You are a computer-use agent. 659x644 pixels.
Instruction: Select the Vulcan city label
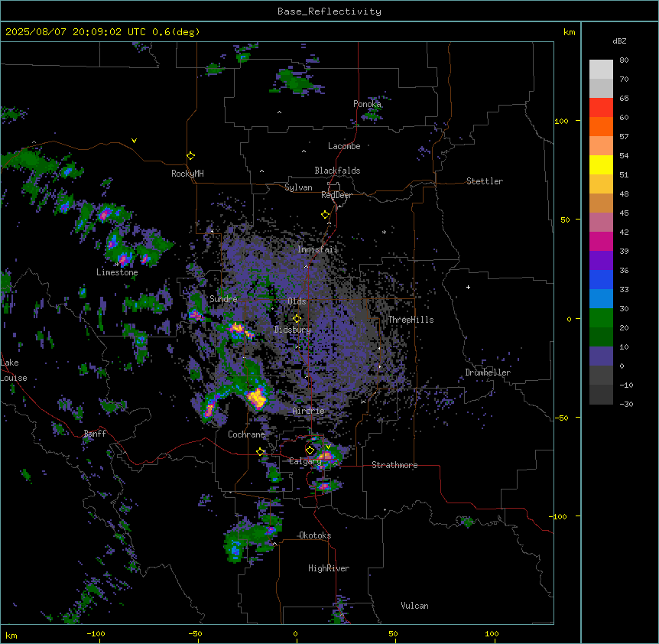click(x=415, y=606)
